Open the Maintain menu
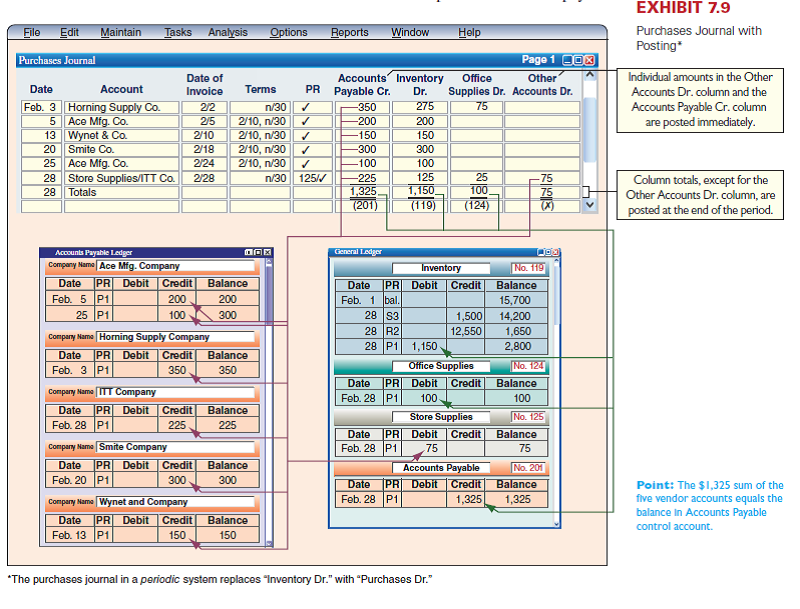Screen dimensions: 800x609 120,32
